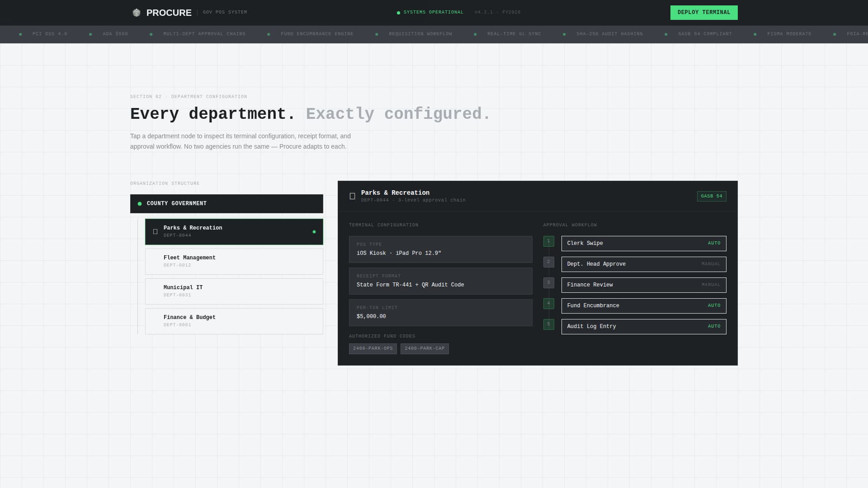868x488 pixels.
Task: Select the County Government root node
Action: tap(226, 204)
